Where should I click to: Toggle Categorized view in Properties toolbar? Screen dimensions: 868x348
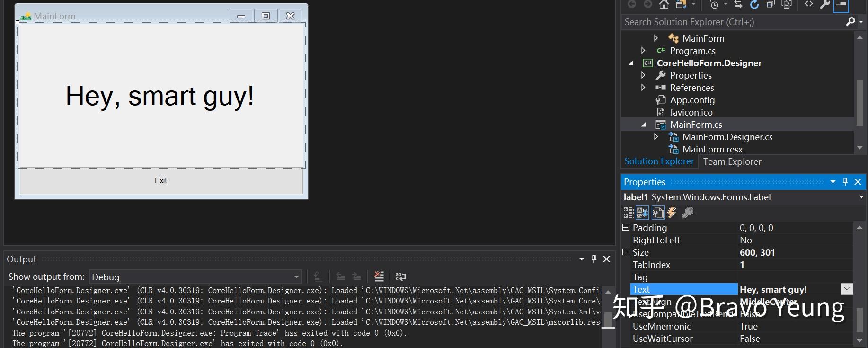(x=629, y=213)
